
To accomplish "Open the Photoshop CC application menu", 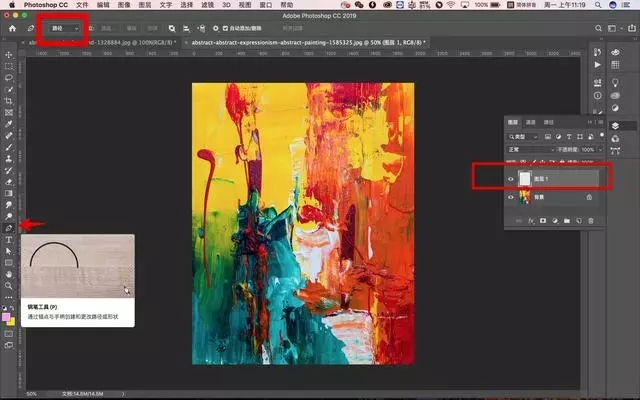I will point(48,5).
